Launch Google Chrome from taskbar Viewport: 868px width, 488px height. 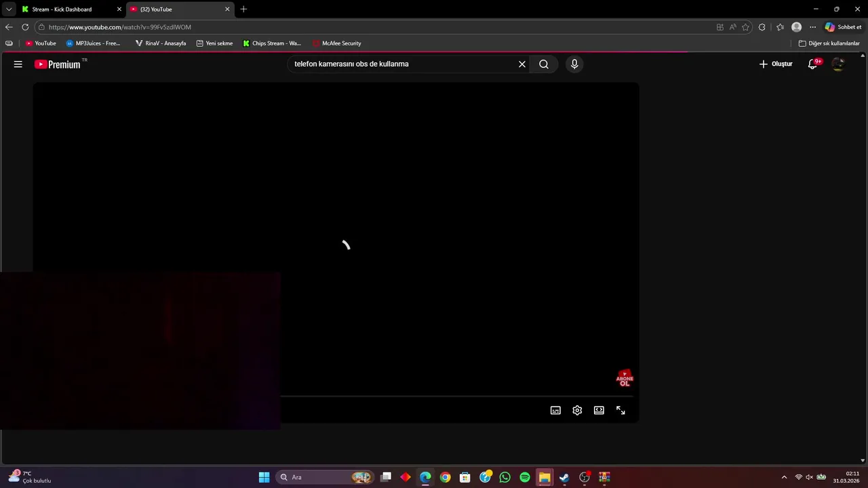[445, 477]
